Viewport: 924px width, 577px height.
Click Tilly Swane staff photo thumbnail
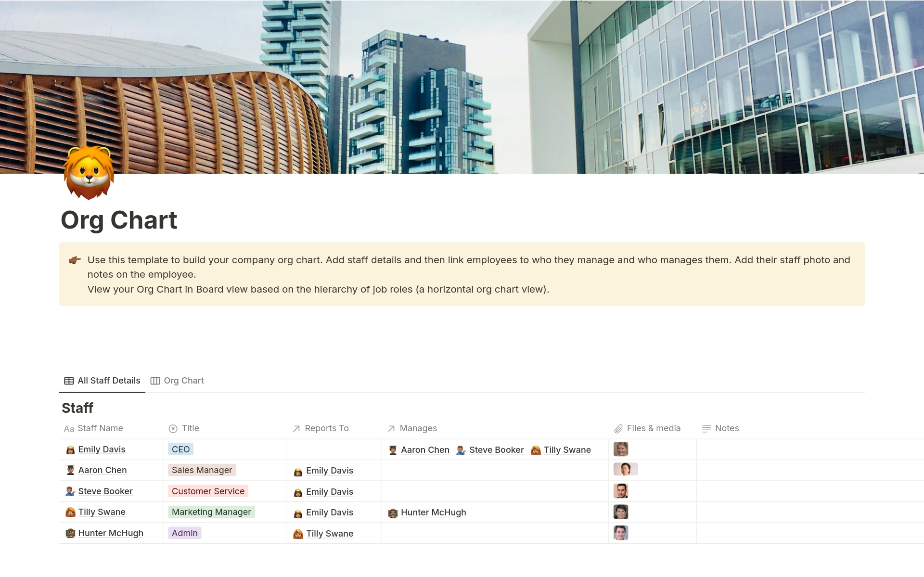(x=620, y=512)
